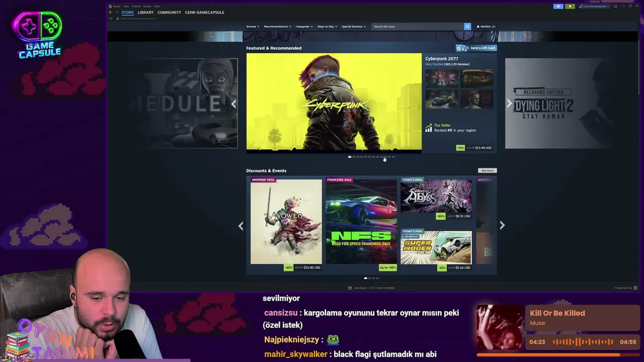This screenshot has height=362, width=644.
Task: Open the Steam announcements megaphone icon
Action: (x=558, y=6)
